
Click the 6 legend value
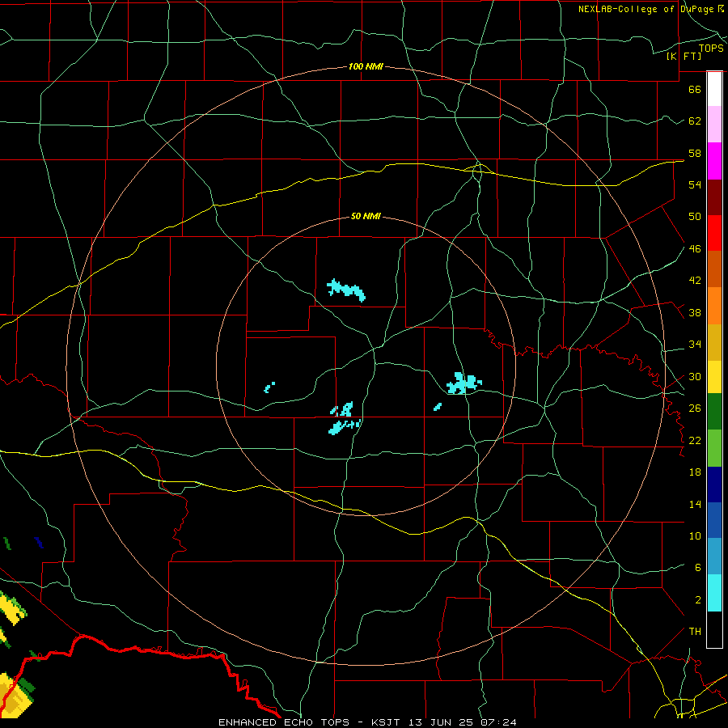pos(697,567)
